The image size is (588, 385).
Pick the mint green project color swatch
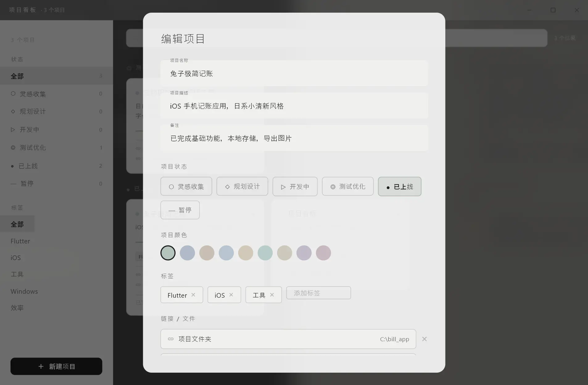pyautogui.click(x=265, y=253)
